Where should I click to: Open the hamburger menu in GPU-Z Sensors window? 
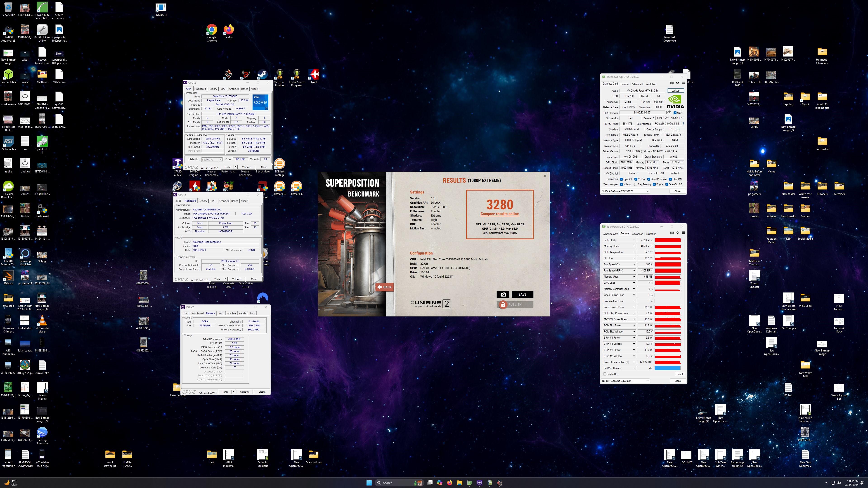[x=684, y=233]
